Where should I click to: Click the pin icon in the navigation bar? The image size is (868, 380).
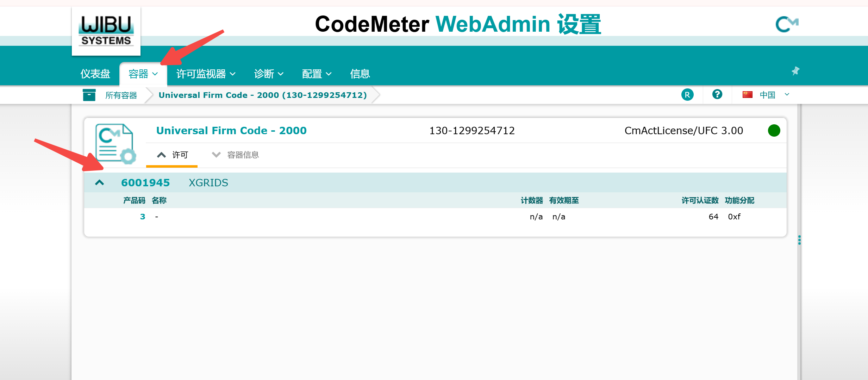(x=795, y=71)
